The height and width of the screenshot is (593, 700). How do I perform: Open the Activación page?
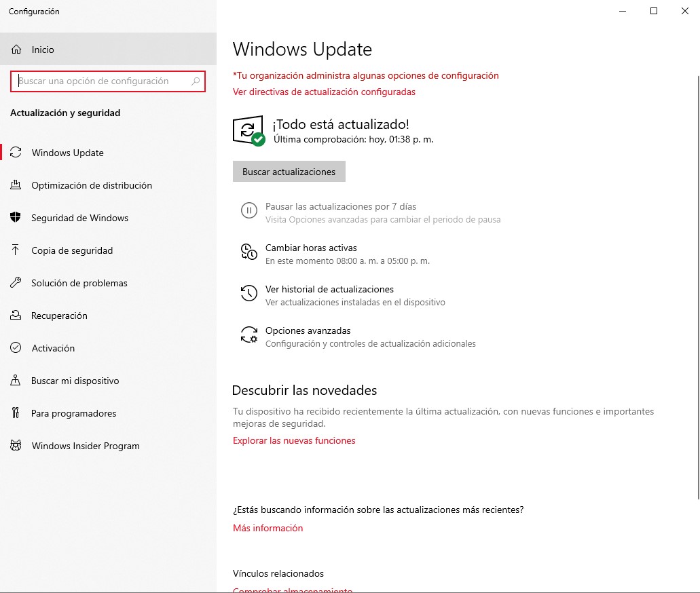pyautogui.click(x=108, y=348)
